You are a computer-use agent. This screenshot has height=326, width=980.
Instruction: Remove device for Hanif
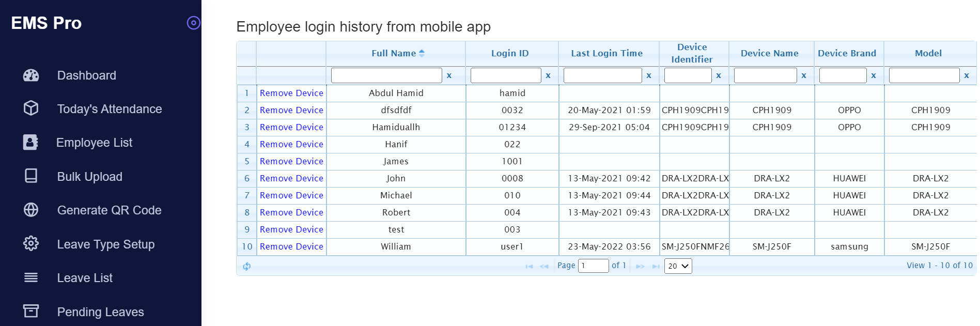[x=291, y=144]
